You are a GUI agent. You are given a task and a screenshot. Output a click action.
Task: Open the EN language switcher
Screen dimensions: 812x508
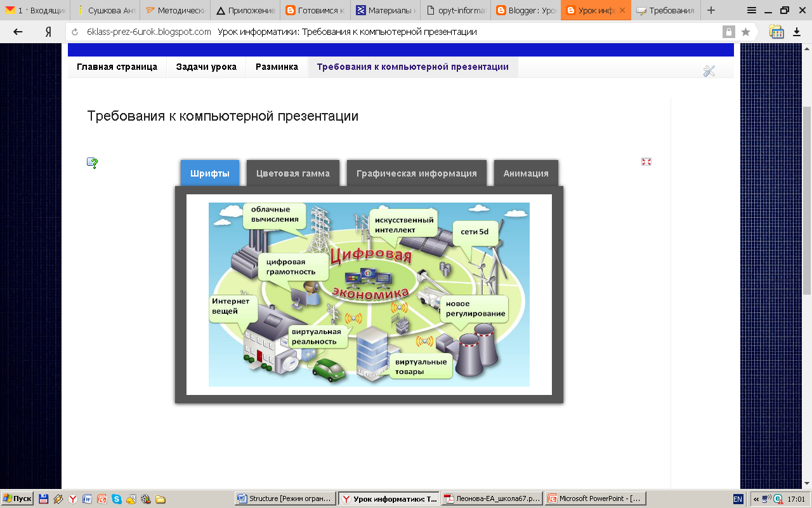(x=738, y=499)
